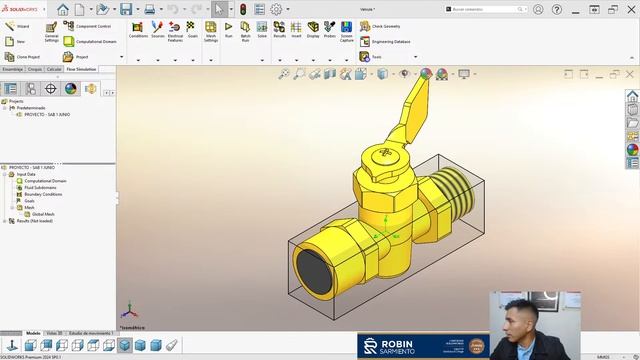640x360 pixels.
Task: Collapse the Input Data tree node
Action: coord(5,174)
